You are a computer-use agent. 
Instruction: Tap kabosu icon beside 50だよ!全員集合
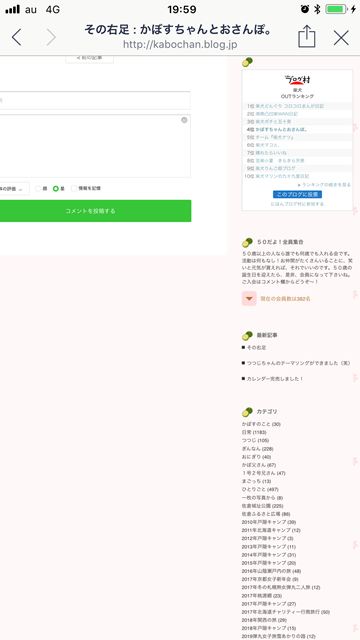pyautogui.click(x=247, y=242)
